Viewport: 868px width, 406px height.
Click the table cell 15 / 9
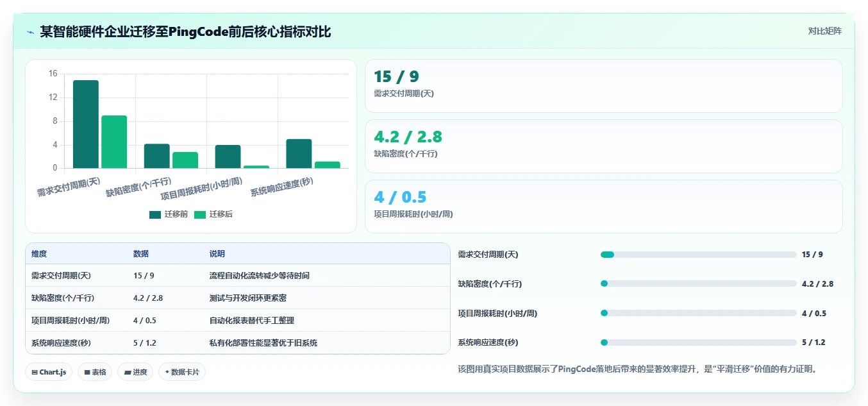tap(144, 276)
